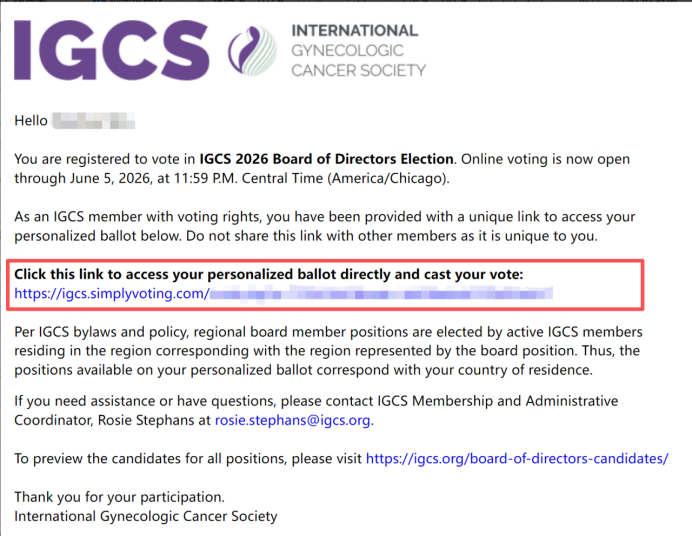Screen dimensions: 692x537
Task: Open the rosie.stephans@igcs.org email link
Action: coord(292,420)
